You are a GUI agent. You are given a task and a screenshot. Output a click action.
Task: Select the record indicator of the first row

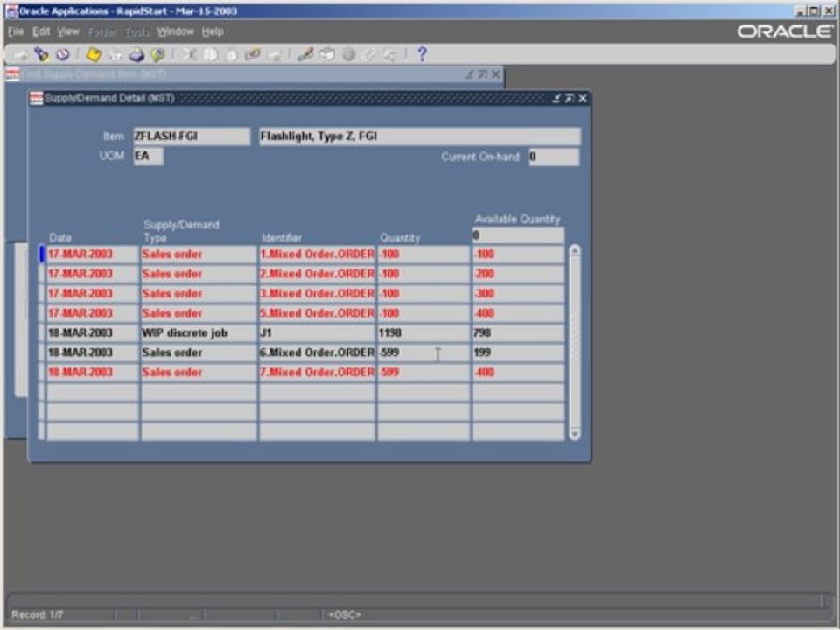(x=42, y=254)
